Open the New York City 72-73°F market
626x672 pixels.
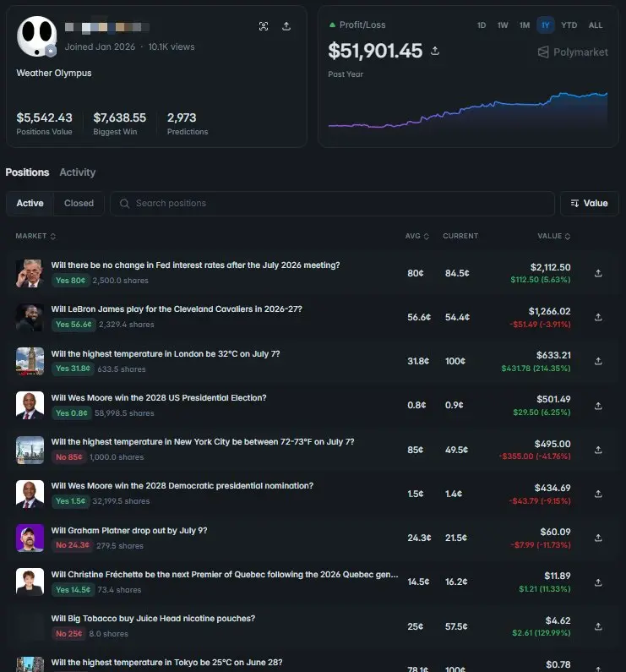[203, 442]
